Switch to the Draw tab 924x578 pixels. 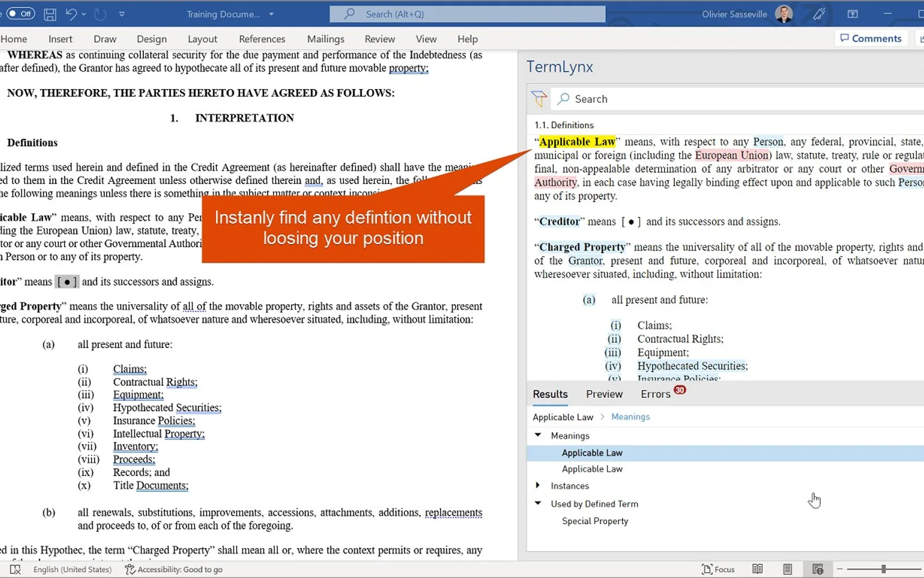105,39
